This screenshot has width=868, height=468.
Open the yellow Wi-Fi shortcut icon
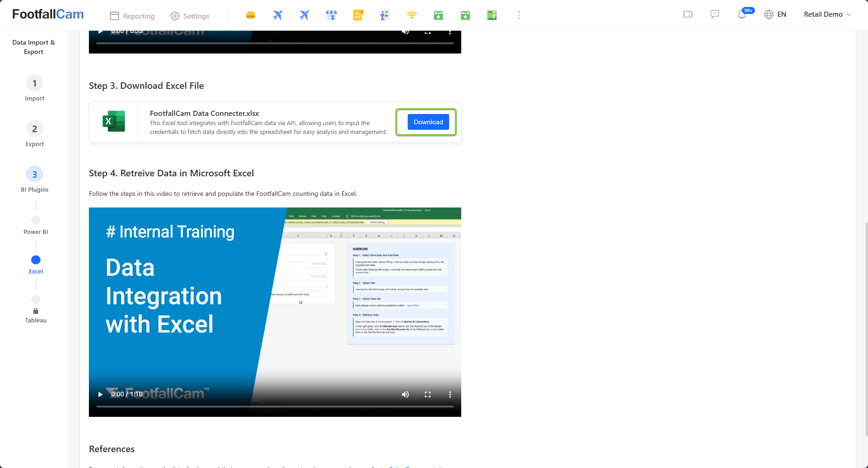[x=411, y=15]
